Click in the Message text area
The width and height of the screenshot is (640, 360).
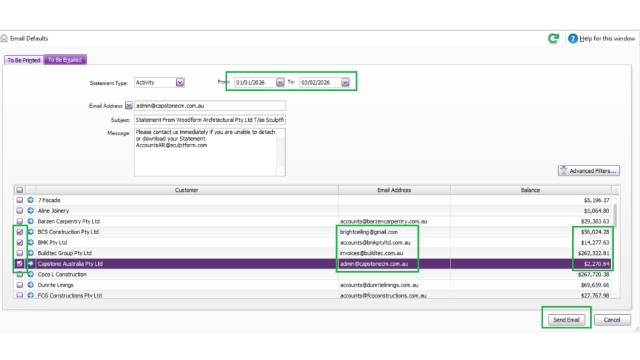click(x=205, y=152)
